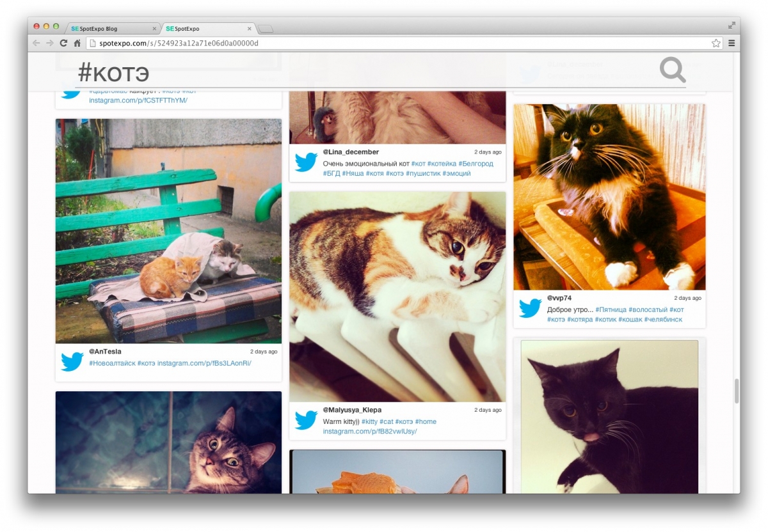768x532 pixels.
Task: Click Twitter bird icon beside @vvp74
Action: click(530, 308)
